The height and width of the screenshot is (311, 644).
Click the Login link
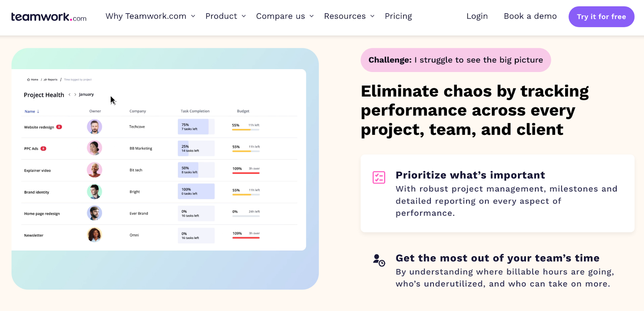tap(477, 16)
